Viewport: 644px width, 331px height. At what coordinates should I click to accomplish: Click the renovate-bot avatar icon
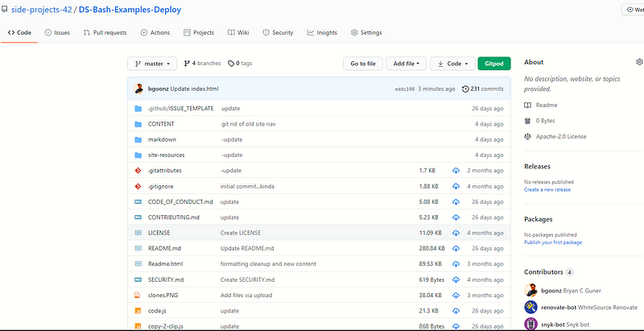pyautogui.click(x=530, y=307)
